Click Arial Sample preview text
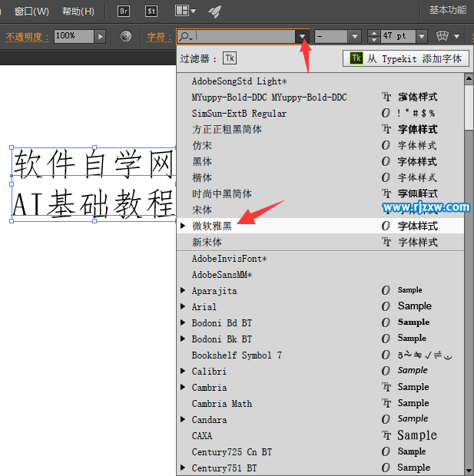This screenshot has width=474, height=476. [414, 306]
